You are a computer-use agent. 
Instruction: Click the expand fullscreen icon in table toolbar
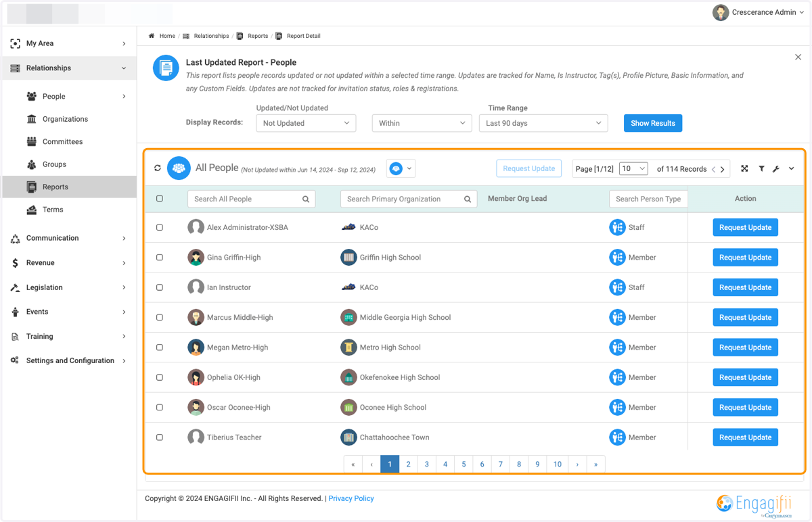pos(744,168)
